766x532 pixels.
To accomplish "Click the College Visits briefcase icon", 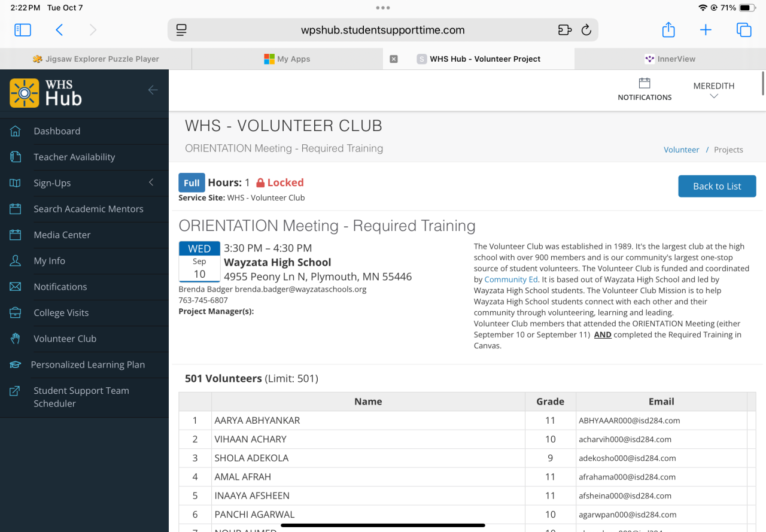I will 16,312.
